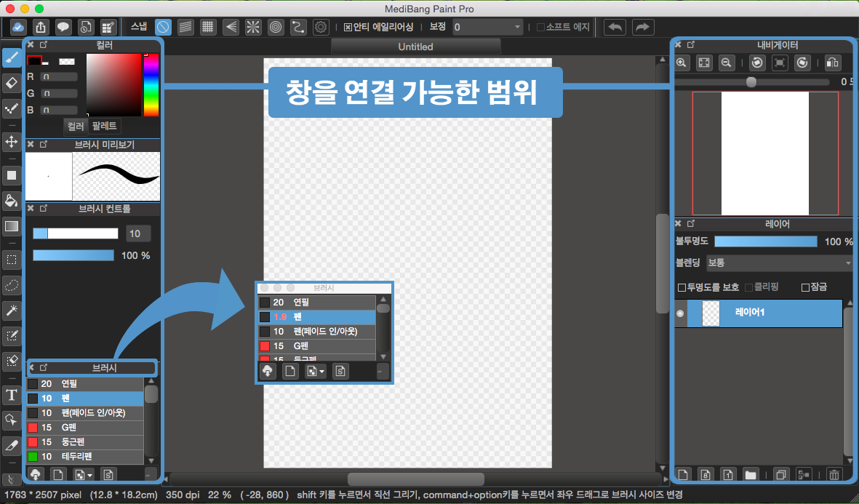
Task: Select the Operation tool
Action: click(12, 420)
